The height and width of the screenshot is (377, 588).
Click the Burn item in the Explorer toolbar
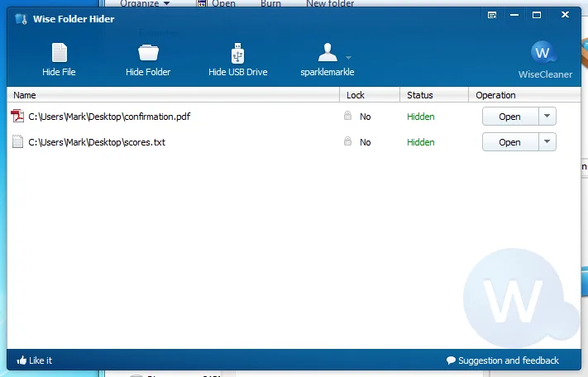point(270,4)
